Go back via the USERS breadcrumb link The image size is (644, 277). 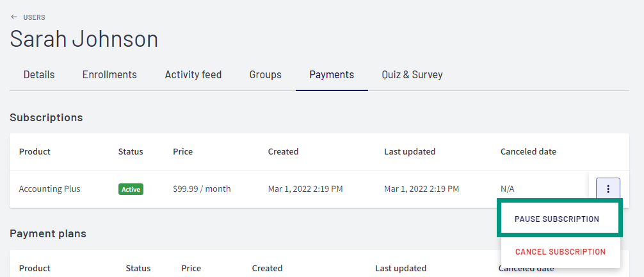pyautogui.click(x=34, y=17)
